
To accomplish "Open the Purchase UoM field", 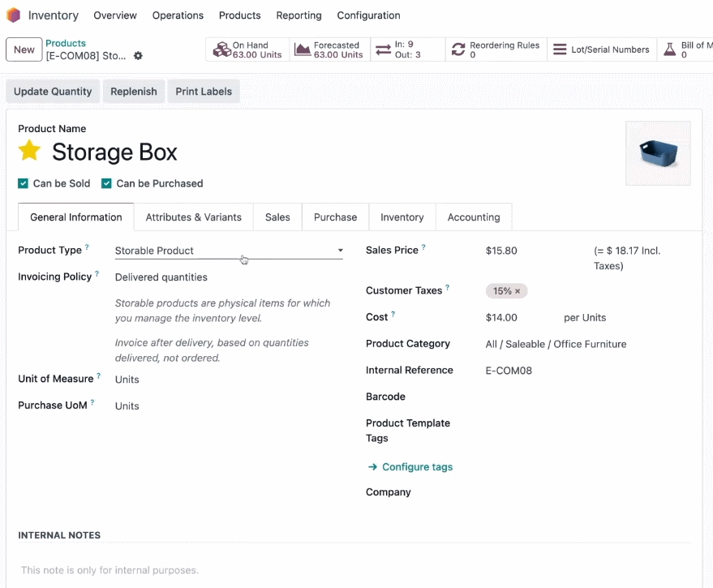I will tap(229, 406).
